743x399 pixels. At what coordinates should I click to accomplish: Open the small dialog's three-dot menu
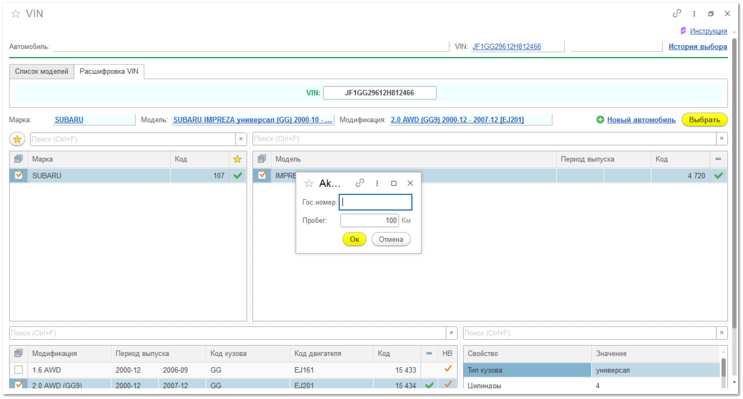(377, 183)
